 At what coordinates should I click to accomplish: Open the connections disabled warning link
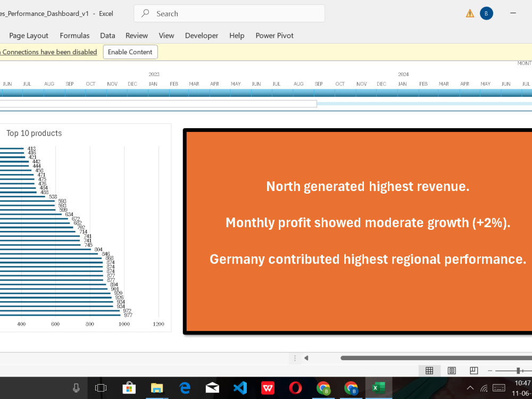pos(48,52)
